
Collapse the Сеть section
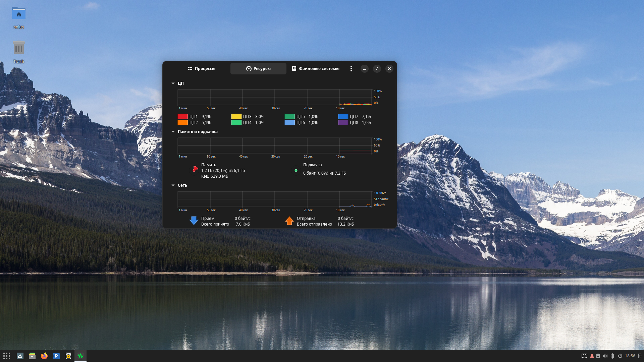click(x=173, y=185)
